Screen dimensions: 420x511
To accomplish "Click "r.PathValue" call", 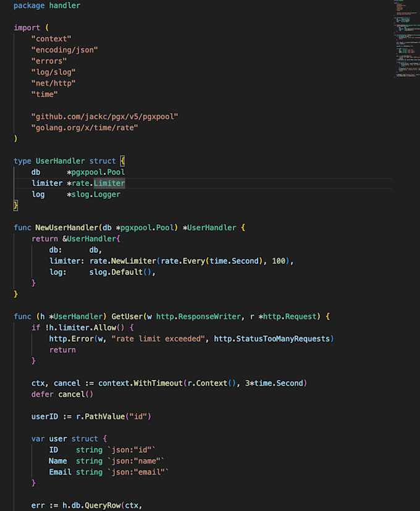I will tap(100, 416).
